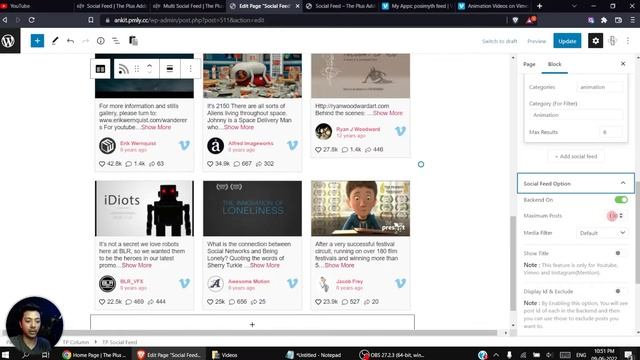Open the List View outline

116,41
